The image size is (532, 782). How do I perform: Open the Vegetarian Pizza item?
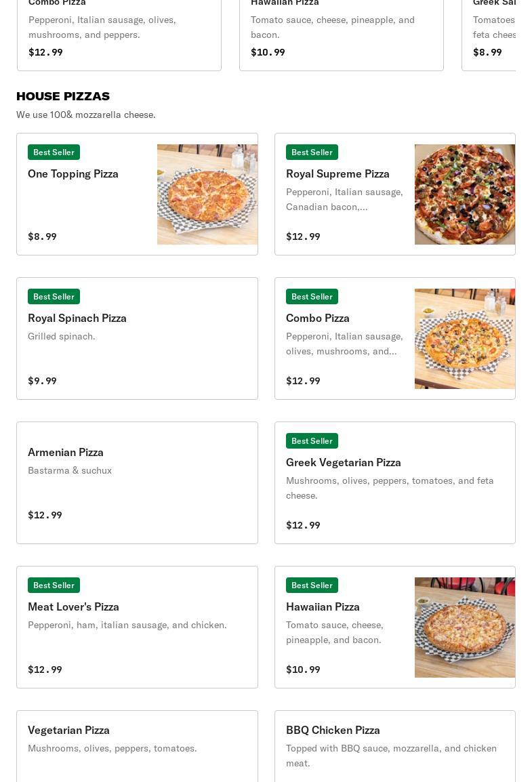137,747
